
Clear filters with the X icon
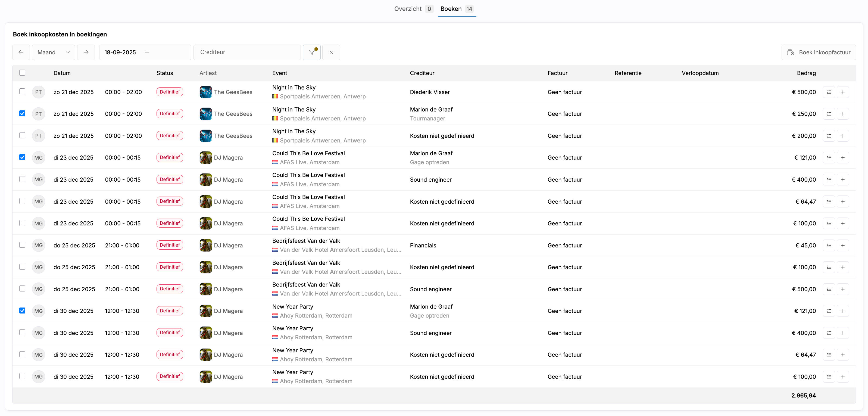point(331,52)
